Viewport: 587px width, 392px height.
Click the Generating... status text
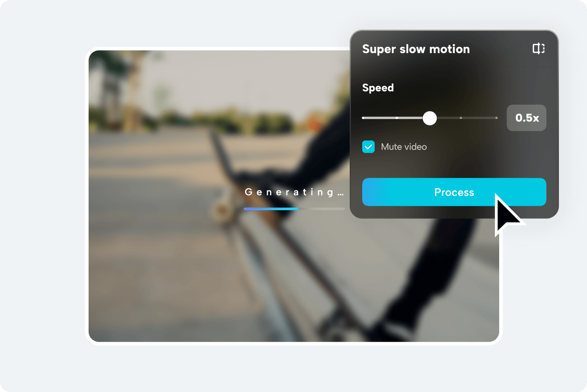click(x=294, y=192)
